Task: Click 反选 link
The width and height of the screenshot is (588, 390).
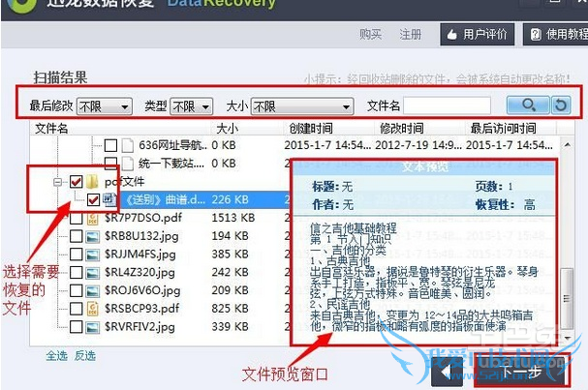Action: coord(84,355)
